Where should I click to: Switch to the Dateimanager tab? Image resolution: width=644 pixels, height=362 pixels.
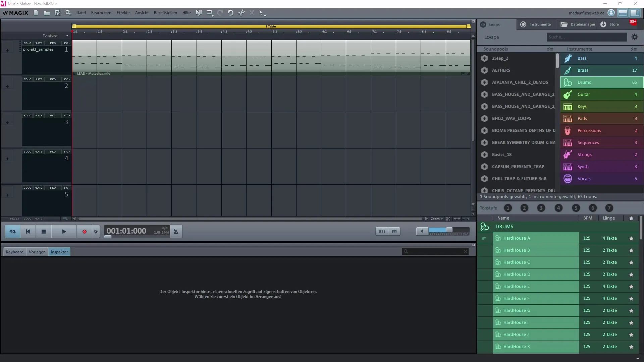578,24
